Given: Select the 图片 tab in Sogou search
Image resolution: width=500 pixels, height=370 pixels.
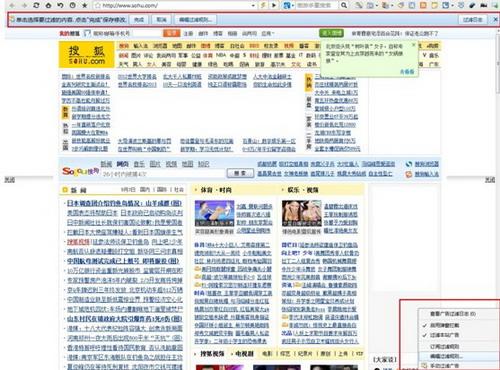Looking at the screenshot, I should coord(155,164).
